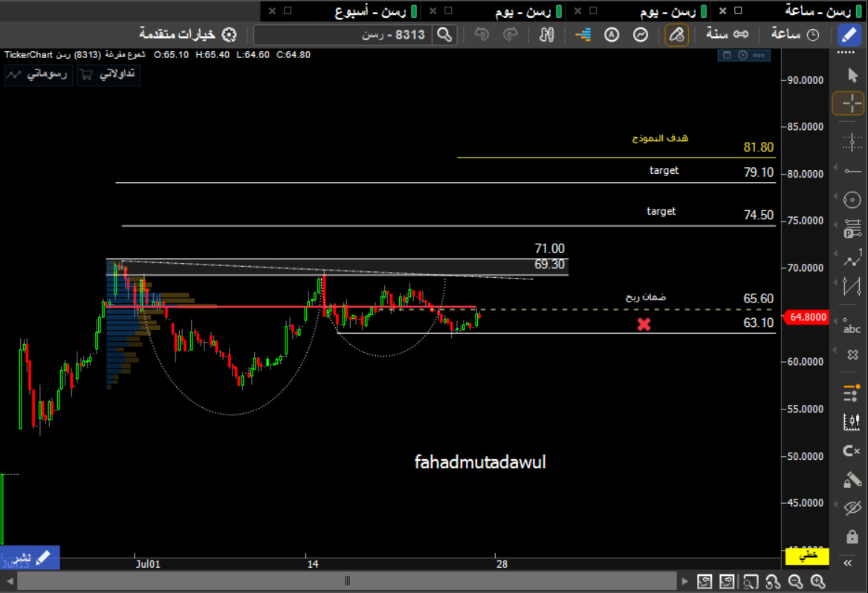Screen dimensions: 868x593
Task: Toggle drawings visibility eye icon
Action: click(x=852, y=508)
